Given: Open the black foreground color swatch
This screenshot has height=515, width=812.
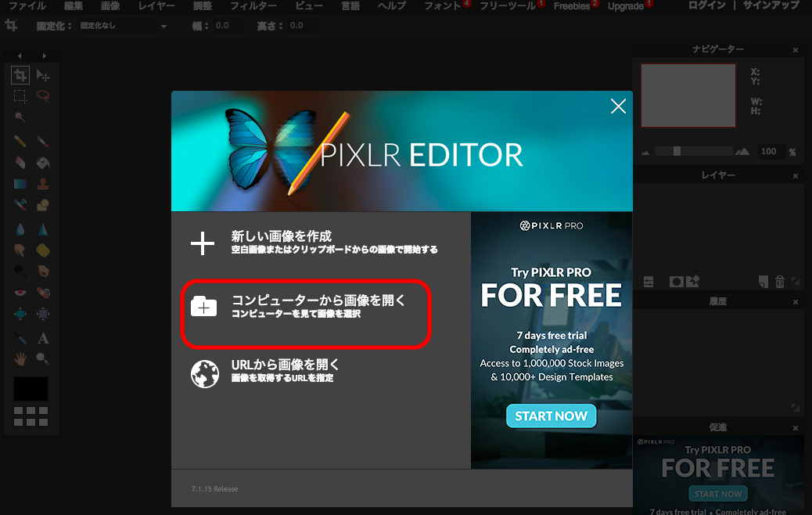Looking at the screenshot, I should tap(31, 389).
